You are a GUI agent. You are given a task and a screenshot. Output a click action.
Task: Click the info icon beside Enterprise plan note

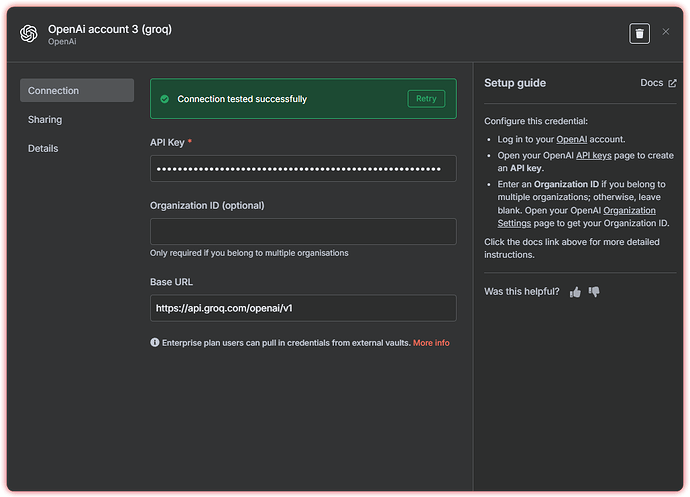coord(154,342)
